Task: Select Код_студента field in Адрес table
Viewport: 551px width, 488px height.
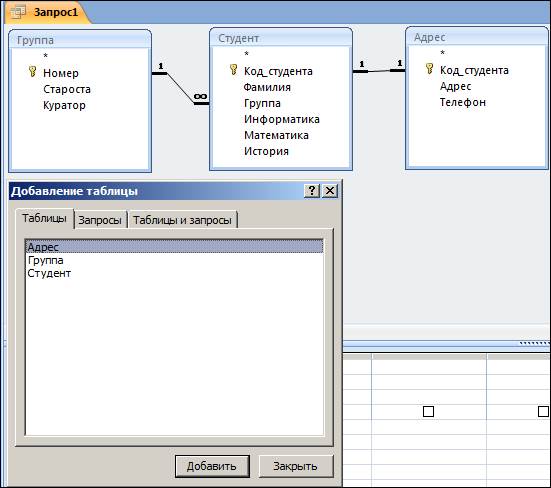Action: 474,70
